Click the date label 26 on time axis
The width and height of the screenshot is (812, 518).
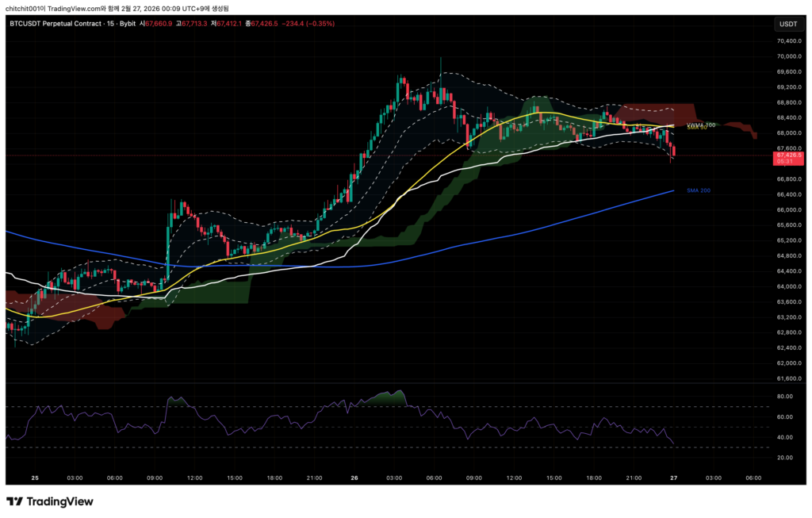(354, 478)
